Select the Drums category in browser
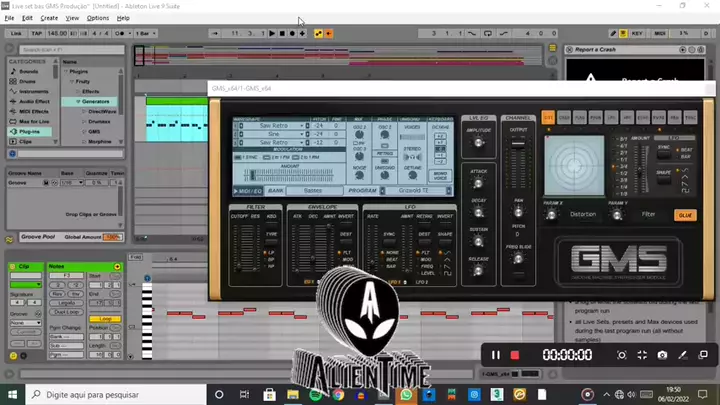This screenshot has height=405, width=720. click(28, 81)
